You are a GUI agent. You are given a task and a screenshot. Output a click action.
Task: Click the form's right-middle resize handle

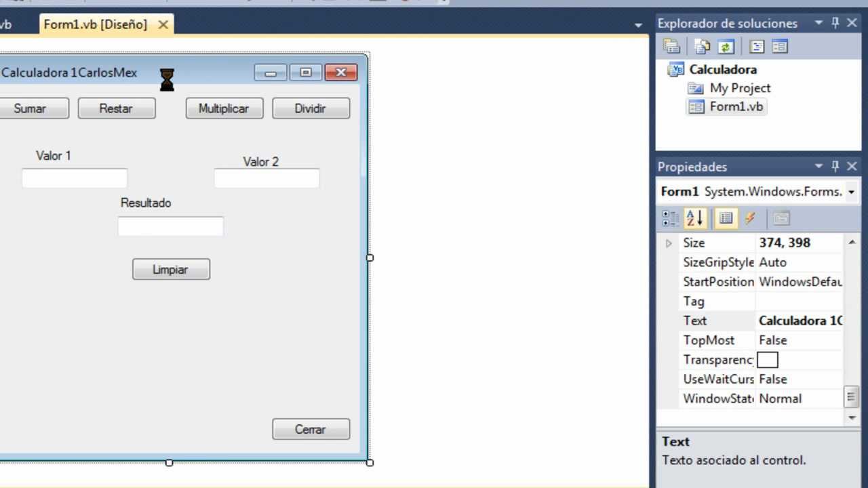[370, 258]
